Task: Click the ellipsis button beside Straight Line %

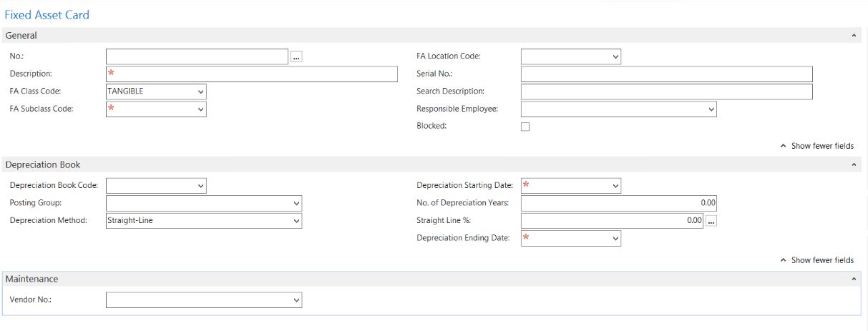Action: coord(711,221)
